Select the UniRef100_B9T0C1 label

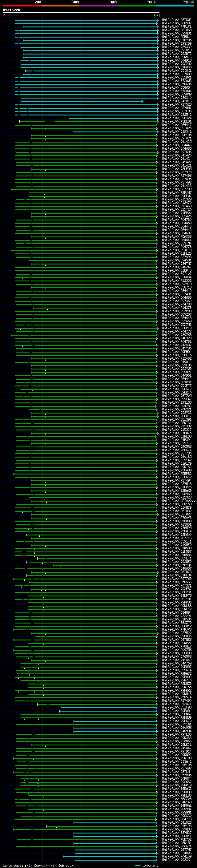176,139
